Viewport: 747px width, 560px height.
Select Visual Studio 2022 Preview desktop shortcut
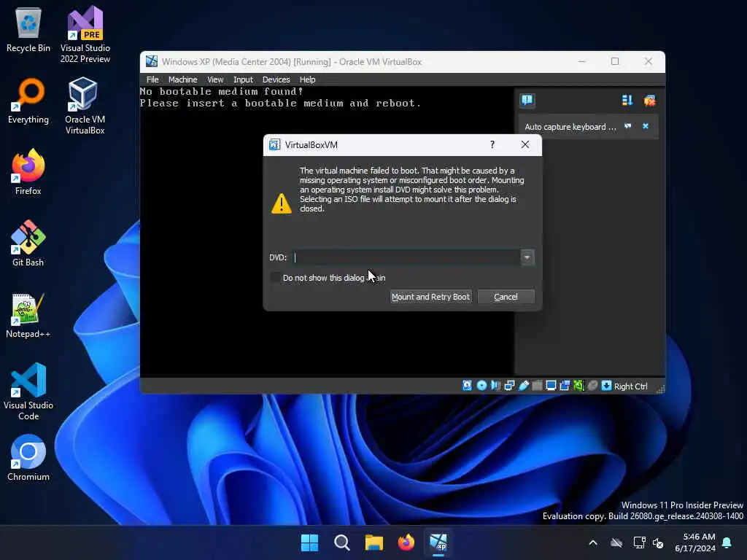85,34
